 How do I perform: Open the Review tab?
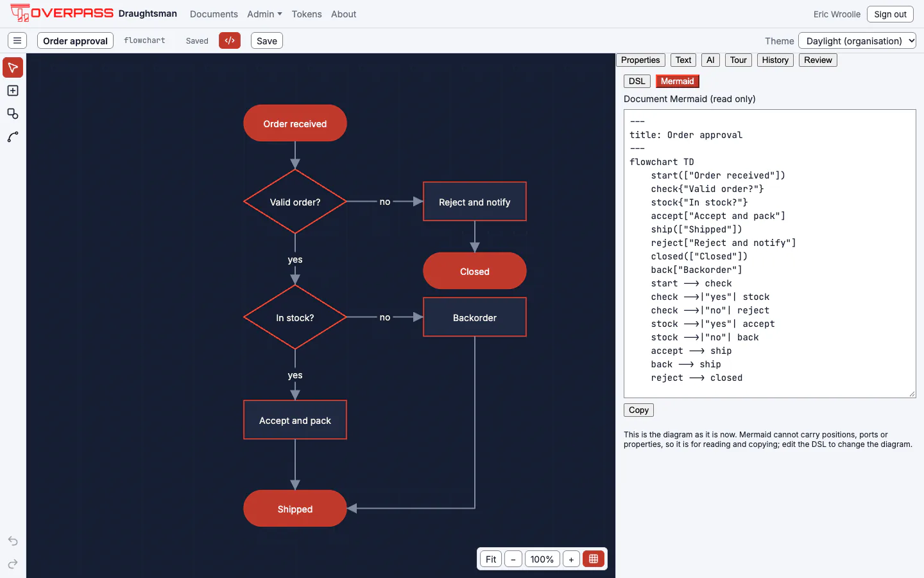(818, 60)
